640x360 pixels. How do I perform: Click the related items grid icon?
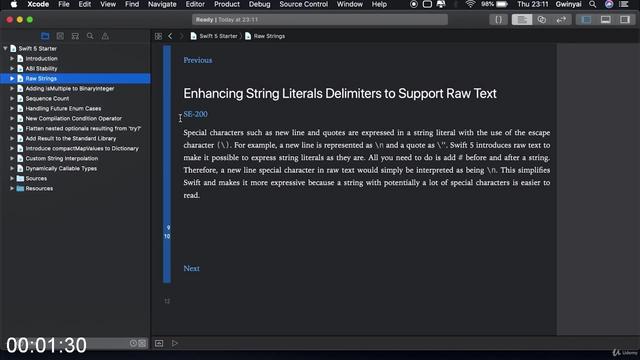(158, 36)
